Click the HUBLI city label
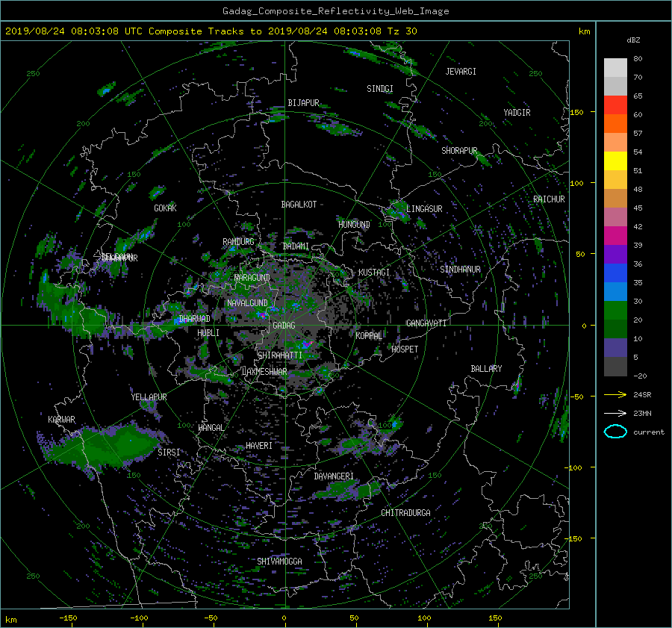The height and width of the screenshot is (628, 672). point(208,333)
